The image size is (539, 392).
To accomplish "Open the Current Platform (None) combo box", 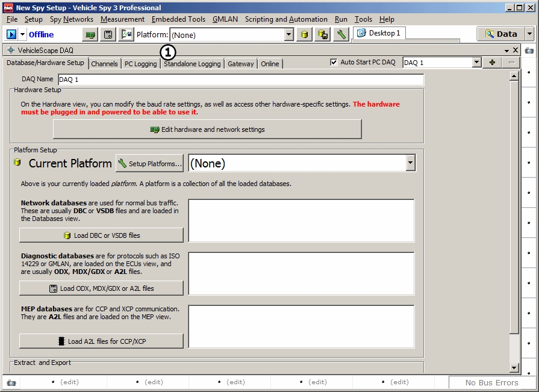I will pyautogui.click(x=410, y=163).
